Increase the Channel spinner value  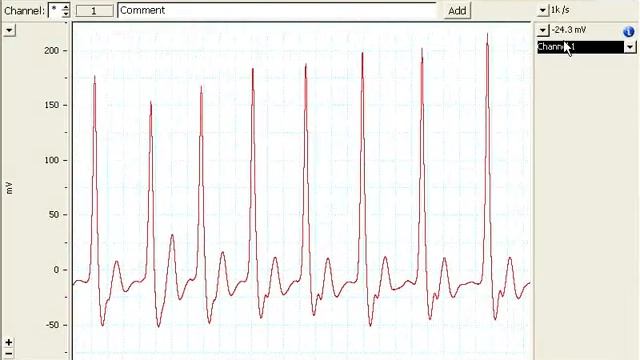pos(66,7)
